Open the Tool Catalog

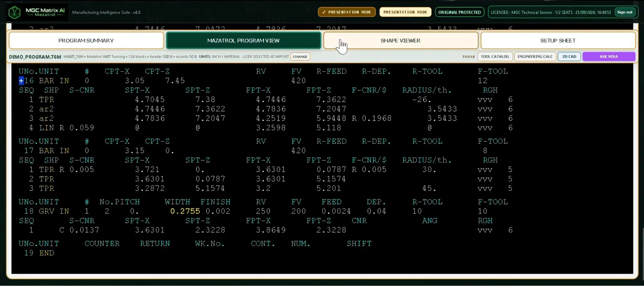pos(495,56)
